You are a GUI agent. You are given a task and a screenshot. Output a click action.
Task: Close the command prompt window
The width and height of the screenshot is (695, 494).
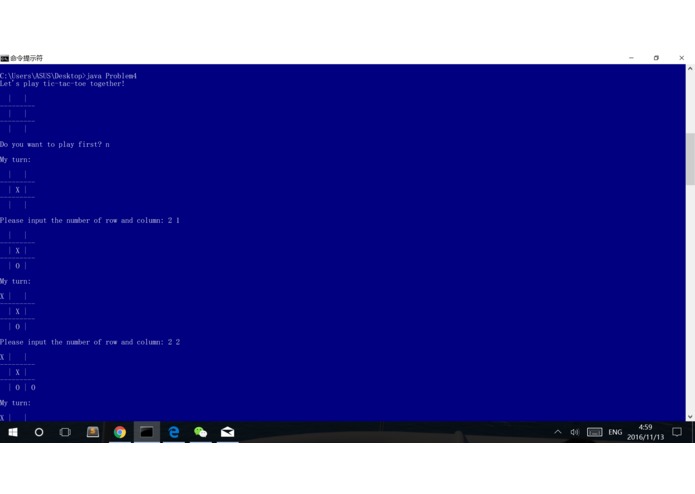tap(682, 58)
